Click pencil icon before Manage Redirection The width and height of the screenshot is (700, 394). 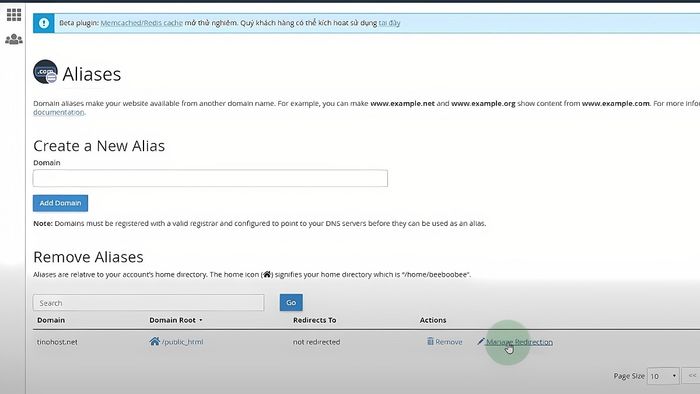(x=481, y=341)
